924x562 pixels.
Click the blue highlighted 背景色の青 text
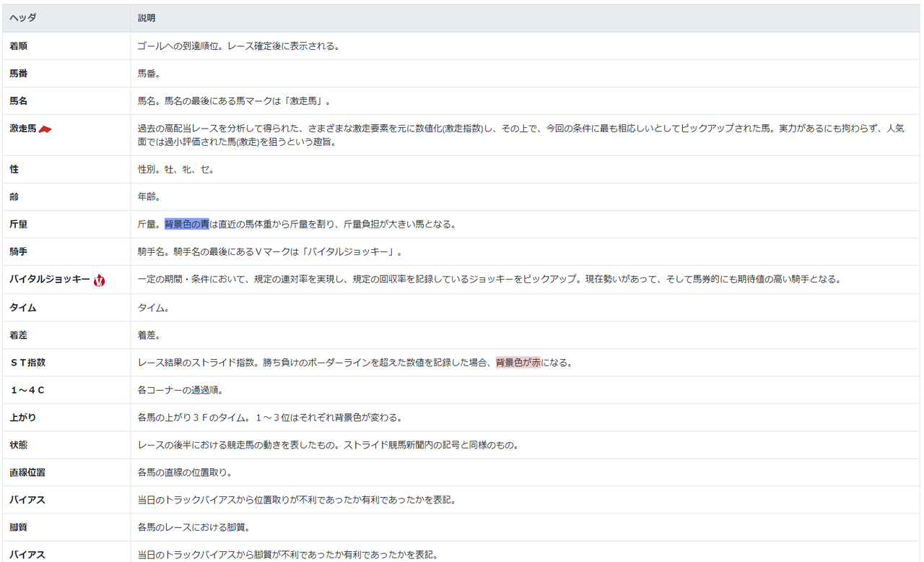tap(187, 224)
